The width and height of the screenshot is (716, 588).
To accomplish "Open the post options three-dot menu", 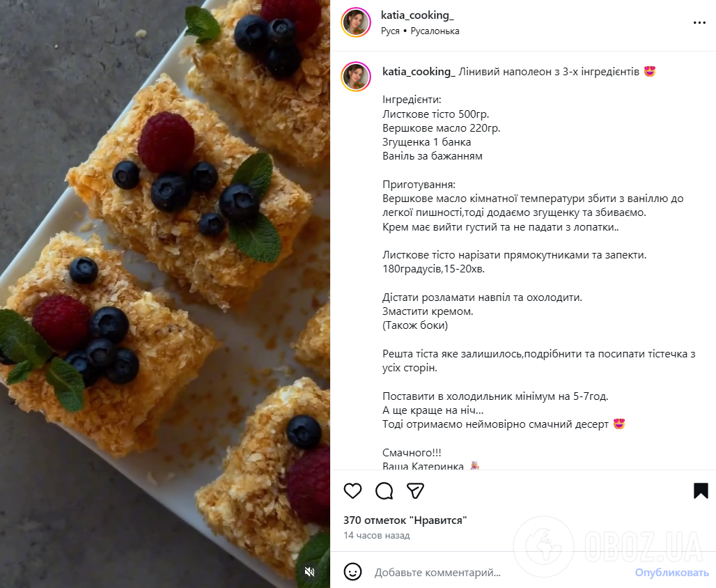I will pos(699,22).
